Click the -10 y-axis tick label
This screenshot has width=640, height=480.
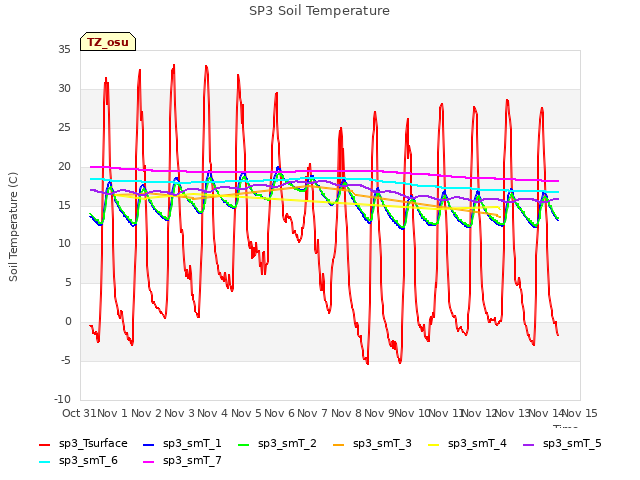pos(62,399)
